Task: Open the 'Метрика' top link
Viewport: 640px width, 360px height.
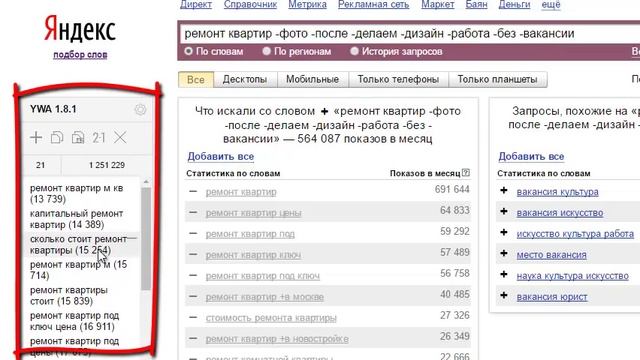Action: 307,4
